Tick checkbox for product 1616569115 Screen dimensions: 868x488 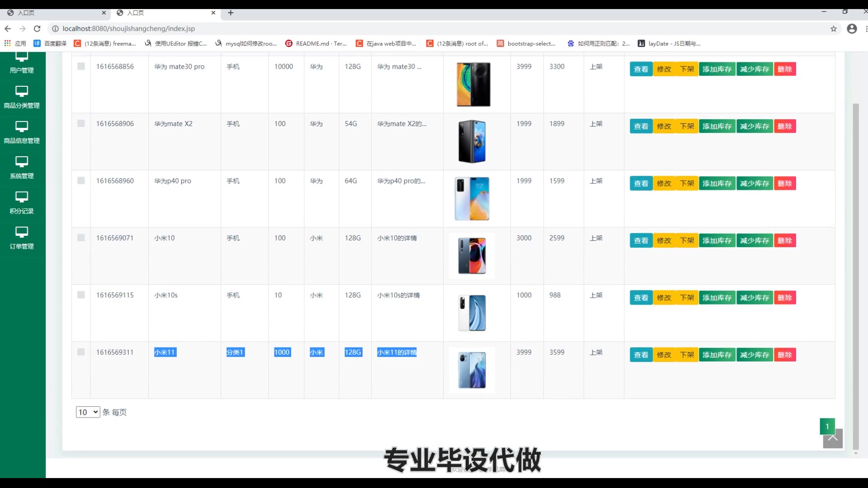(x=81, y=295)
